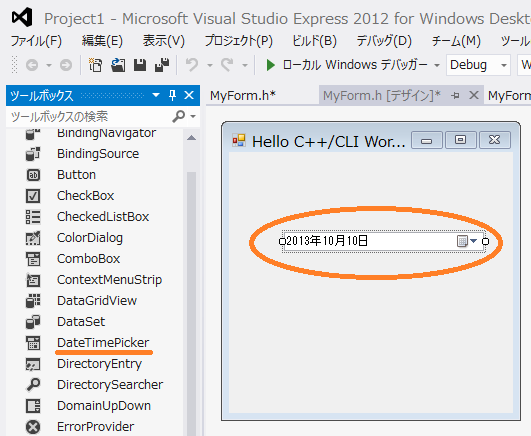Click the date text 2013年10月10日

click(327, 241)
